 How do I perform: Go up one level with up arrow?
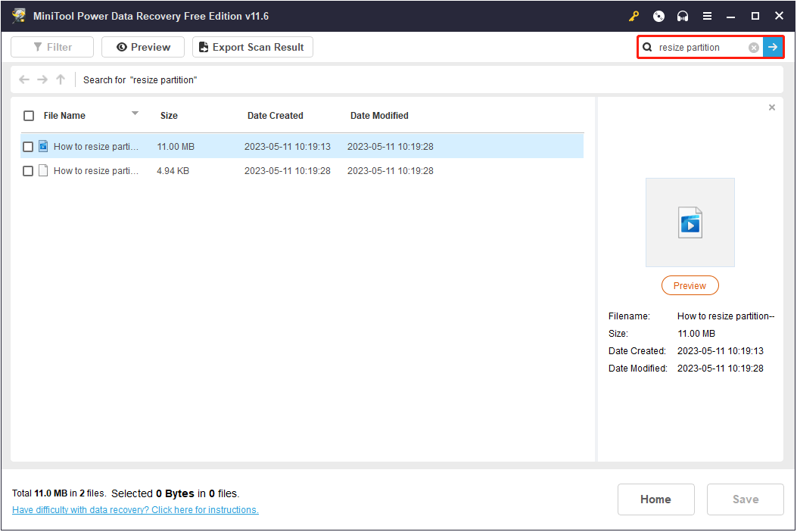pyautogui.click(x=61, y=79)
